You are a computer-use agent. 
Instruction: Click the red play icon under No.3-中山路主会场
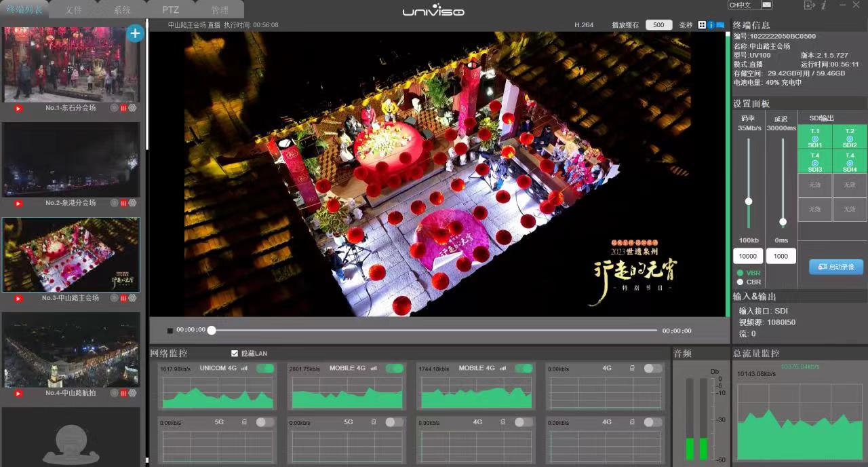tap(18, 298)
